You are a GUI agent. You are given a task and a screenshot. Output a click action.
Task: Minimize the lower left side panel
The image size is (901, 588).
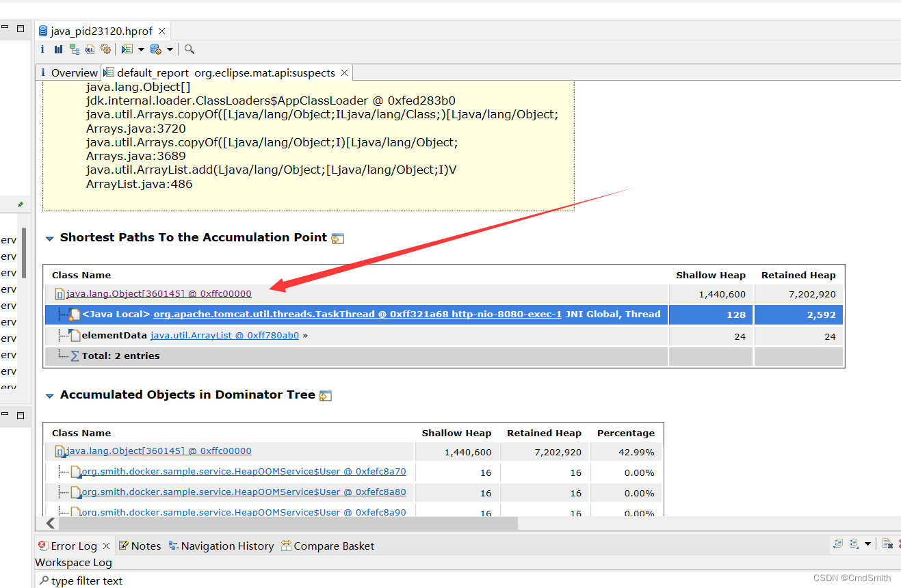4,415
